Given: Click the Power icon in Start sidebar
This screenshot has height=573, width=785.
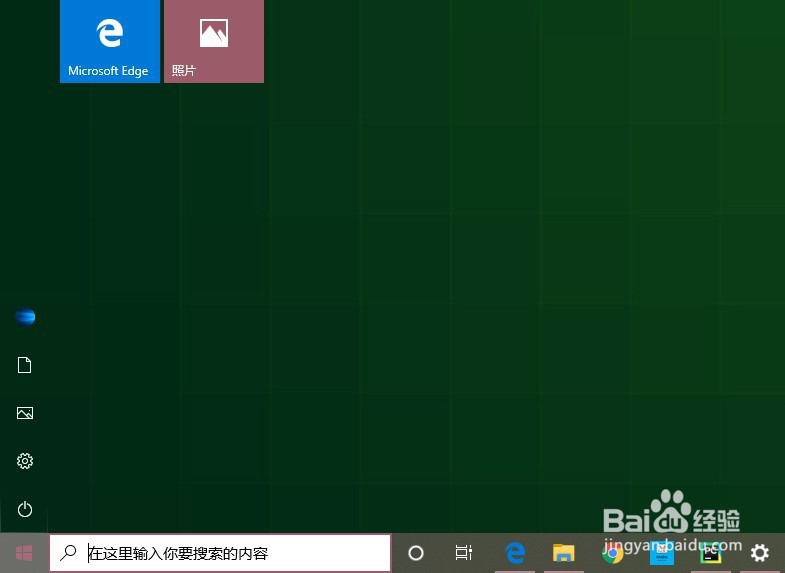Looking at the screenshot, I should pyautogui.click(x=25, y=509).
